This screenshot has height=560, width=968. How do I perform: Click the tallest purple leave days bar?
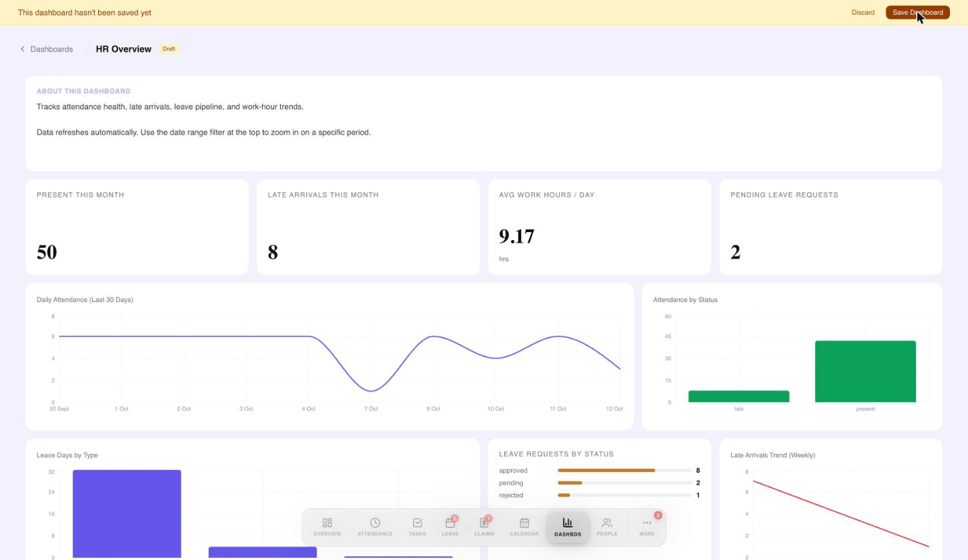127,513
